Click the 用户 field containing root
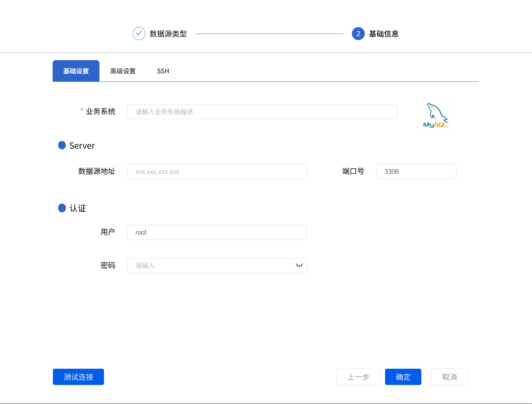Screen dimensions: 532x404 coord(217,232)
